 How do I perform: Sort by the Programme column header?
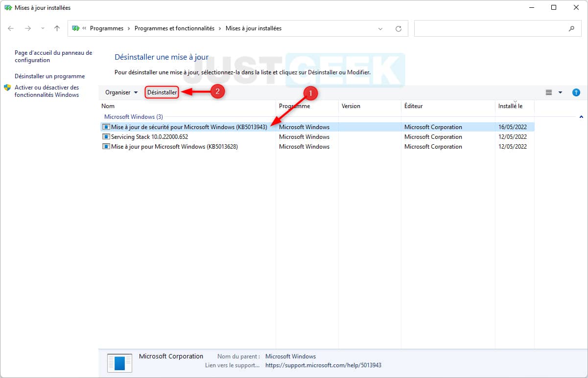[x=307, y=106]
